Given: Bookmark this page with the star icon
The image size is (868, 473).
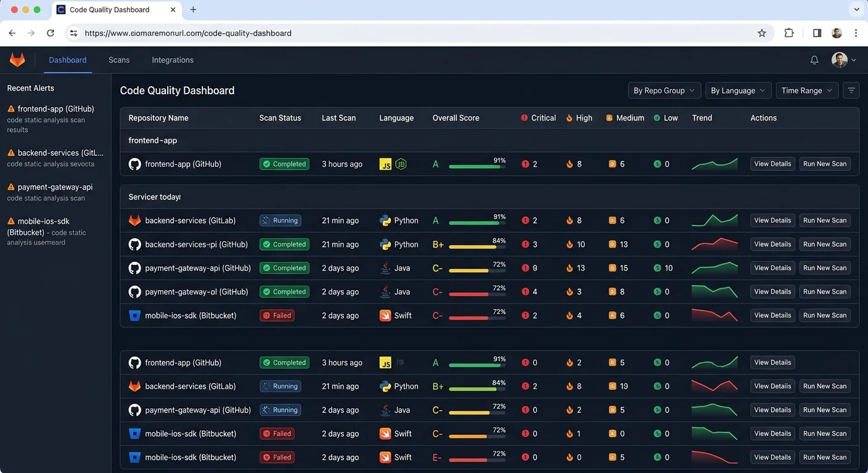Looking at the screenshot, I should click(762, 33).
